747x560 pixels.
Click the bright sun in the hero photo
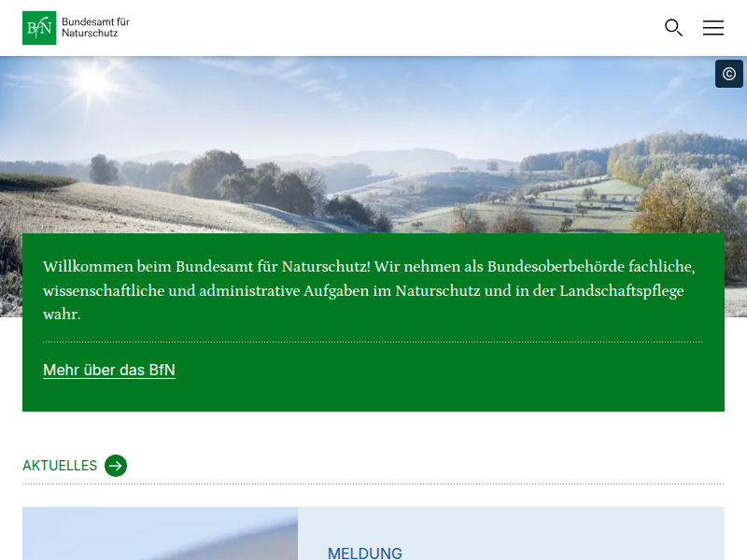point(94,80)
